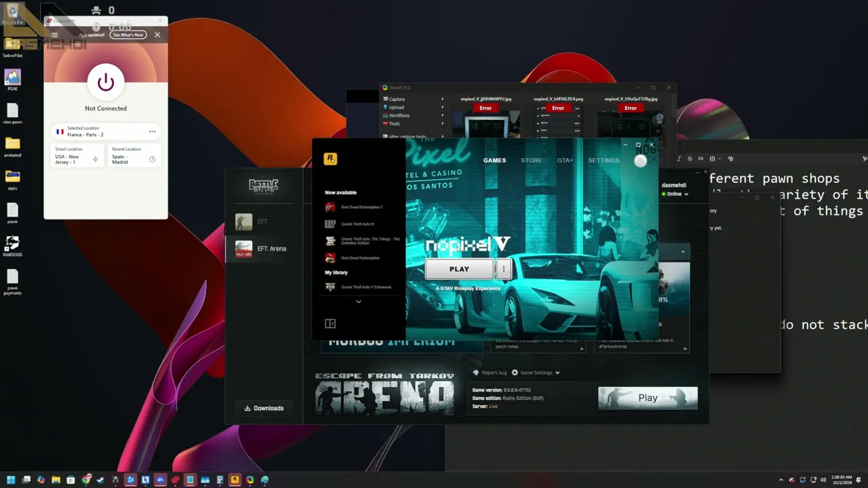Open Game Settings dropdown in Battlestate launcher
This screenshot has height=488, width=868.
pos(536,373)
